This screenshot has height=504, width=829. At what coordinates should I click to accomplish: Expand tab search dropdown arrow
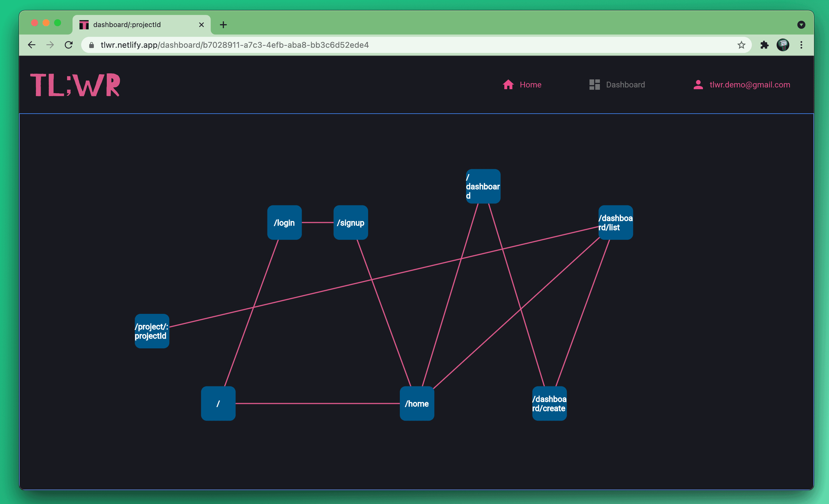coord(801,25)
